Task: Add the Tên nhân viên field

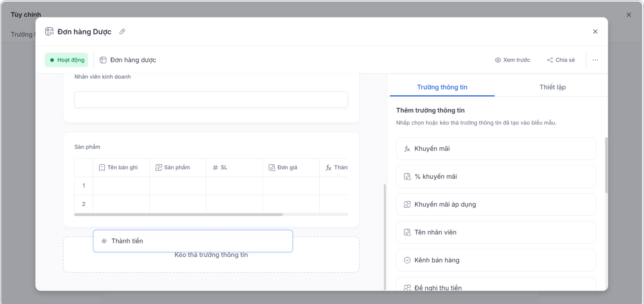Action: tap(496, 232)
